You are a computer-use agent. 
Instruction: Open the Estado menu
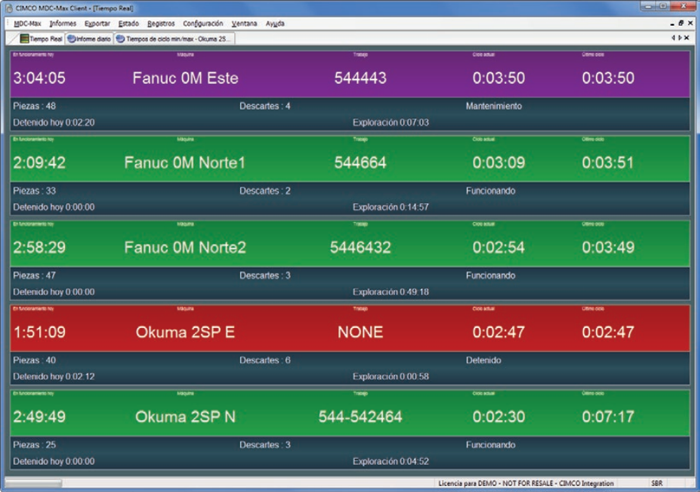(x=129, y=24)
